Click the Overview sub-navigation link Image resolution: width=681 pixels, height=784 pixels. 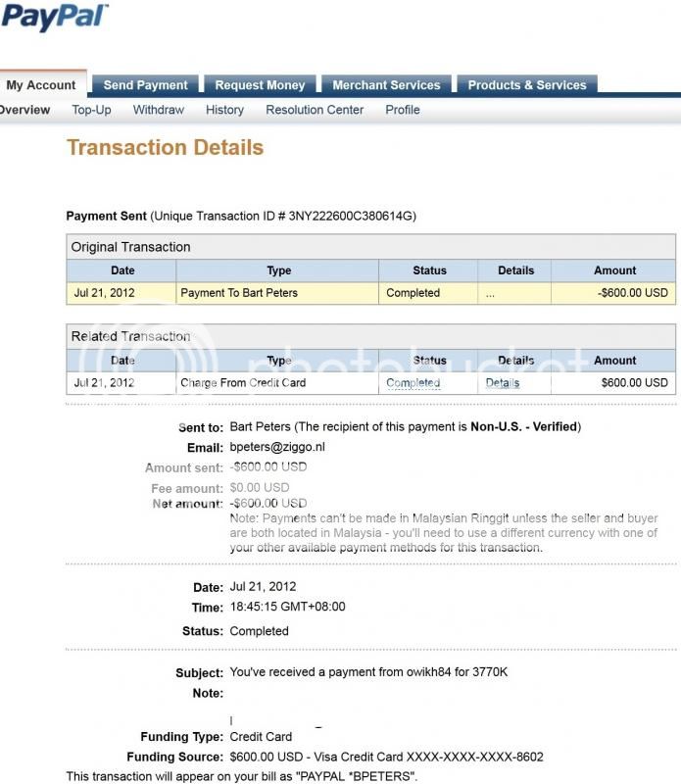click(24, 110)
